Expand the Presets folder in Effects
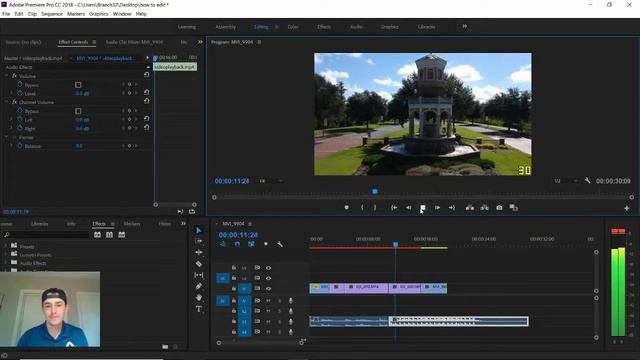 pos(6,246)
